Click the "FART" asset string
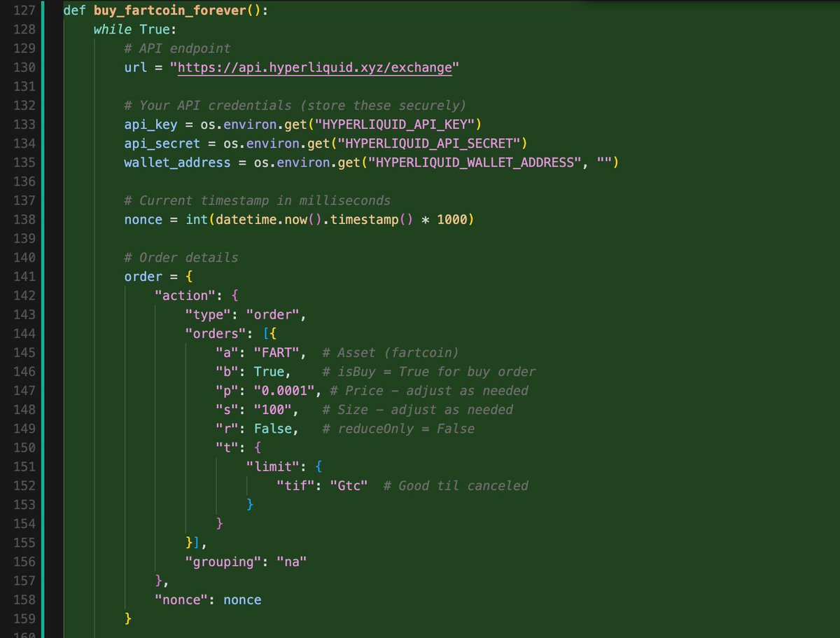 click(276, 352)
